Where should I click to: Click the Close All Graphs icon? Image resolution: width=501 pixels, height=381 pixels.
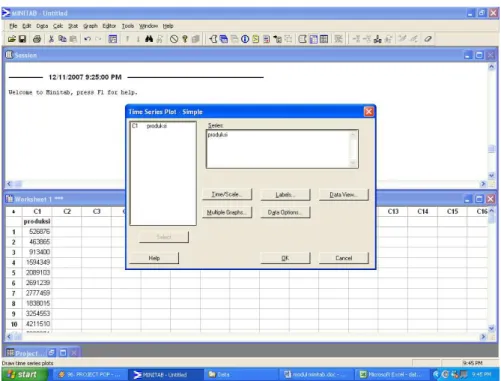tap(338, 39)
